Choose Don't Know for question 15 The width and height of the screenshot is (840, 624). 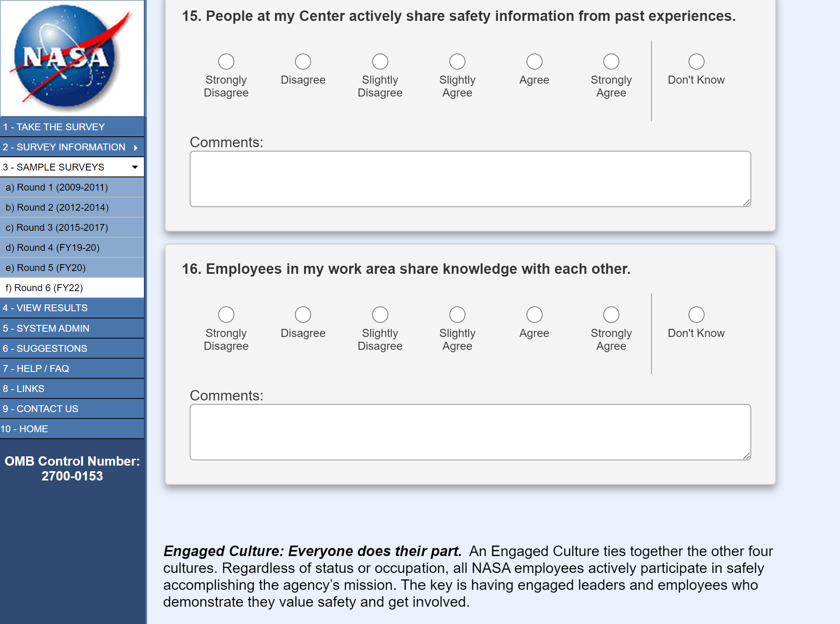point(696,62)
